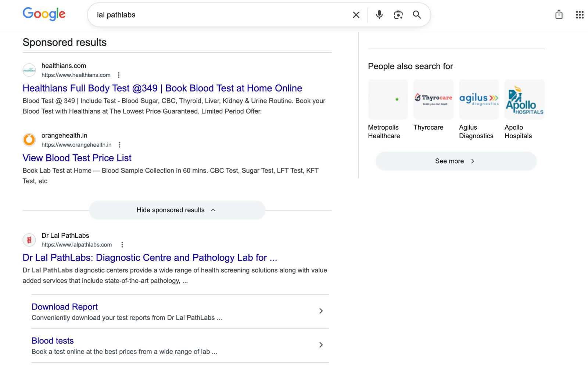Open Dr Lal PathLabs: Diagnostic Centre result
Image resolution: width=588 pixels, height=366 pixels.
click(150, 258)
